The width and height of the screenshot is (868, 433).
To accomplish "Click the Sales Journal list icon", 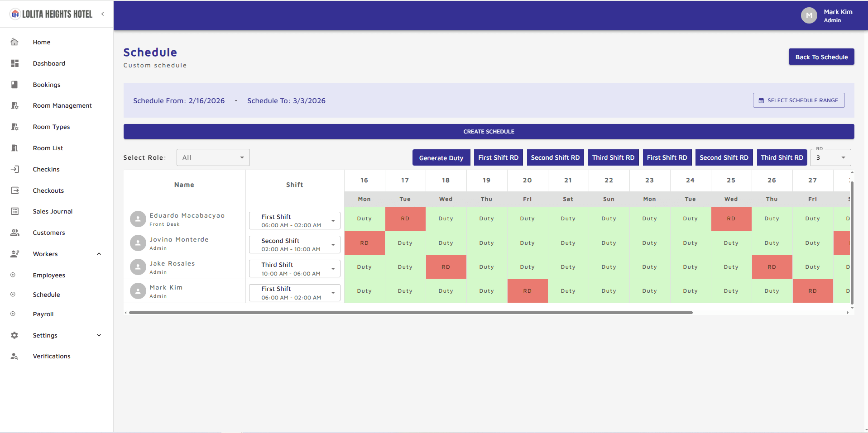I will (14, 211).
